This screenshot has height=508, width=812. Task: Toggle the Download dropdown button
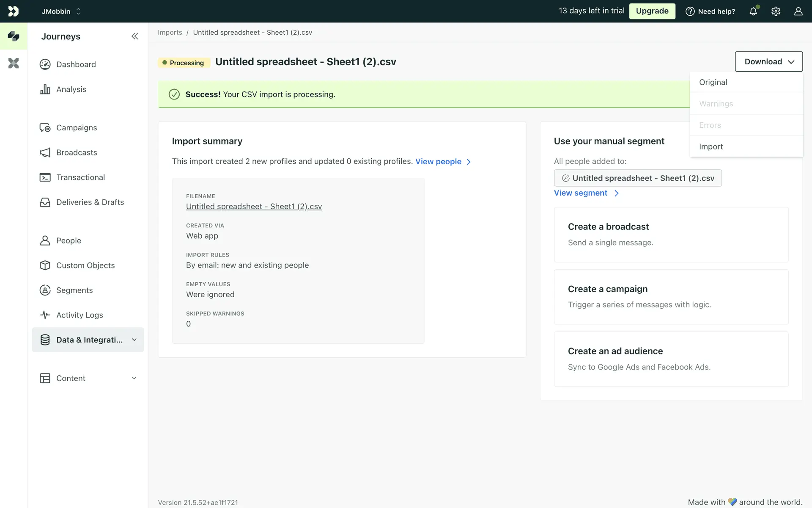[768, 62]
